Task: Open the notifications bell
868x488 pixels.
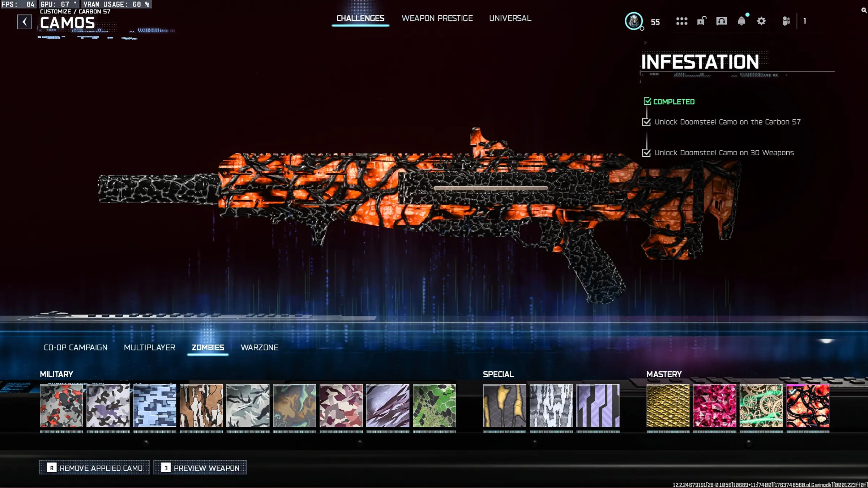Action: tap(741, 21)
